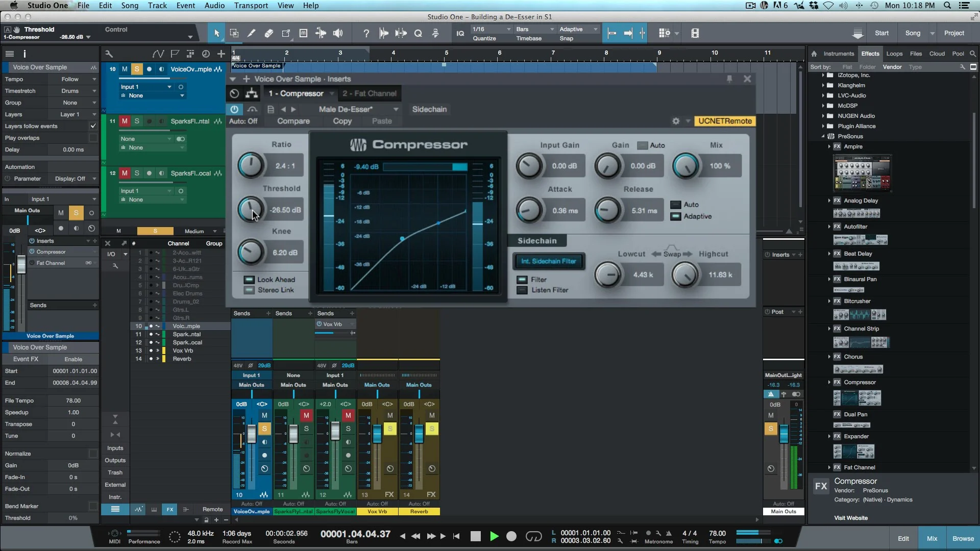Click the Sidechain button
980x551 pixels.
429,109
